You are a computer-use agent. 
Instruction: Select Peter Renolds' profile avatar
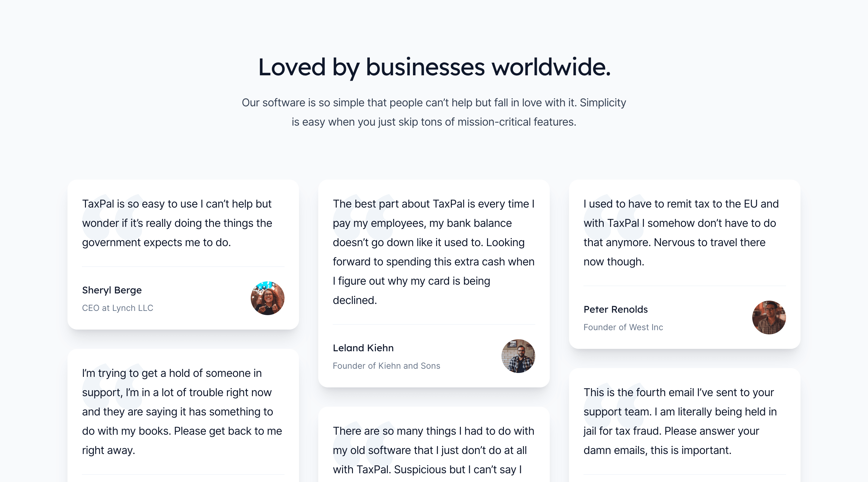tap(769, 318)
